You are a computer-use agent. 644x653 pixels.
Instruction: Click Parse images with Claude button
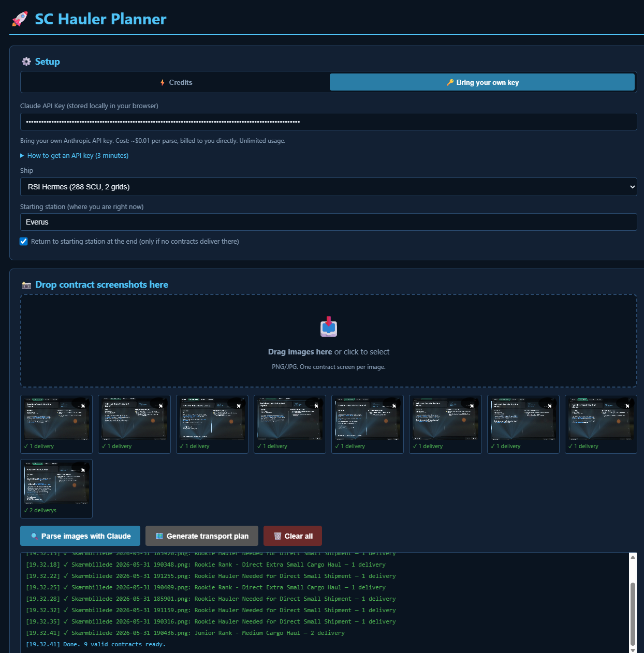point(80,536)
